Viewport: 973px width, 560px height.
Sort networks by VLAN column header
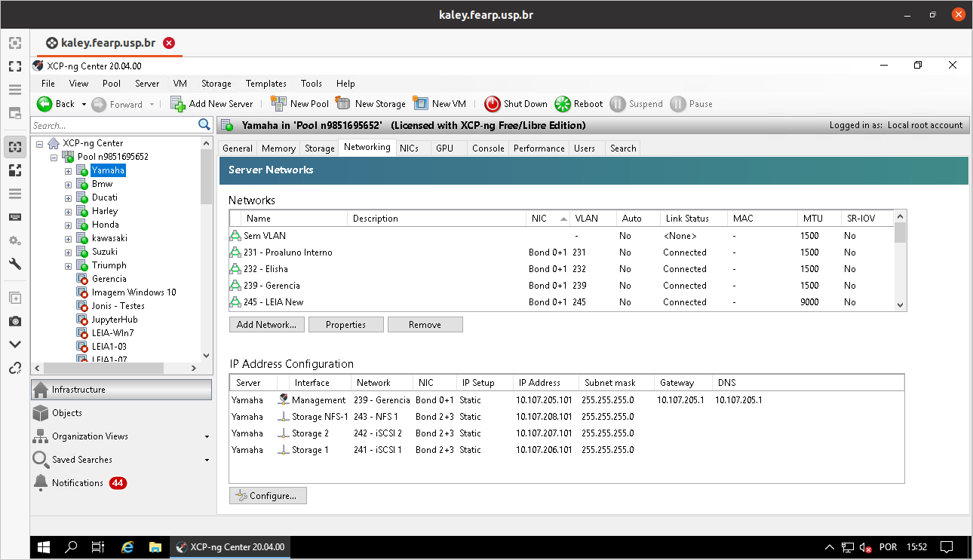594,219
